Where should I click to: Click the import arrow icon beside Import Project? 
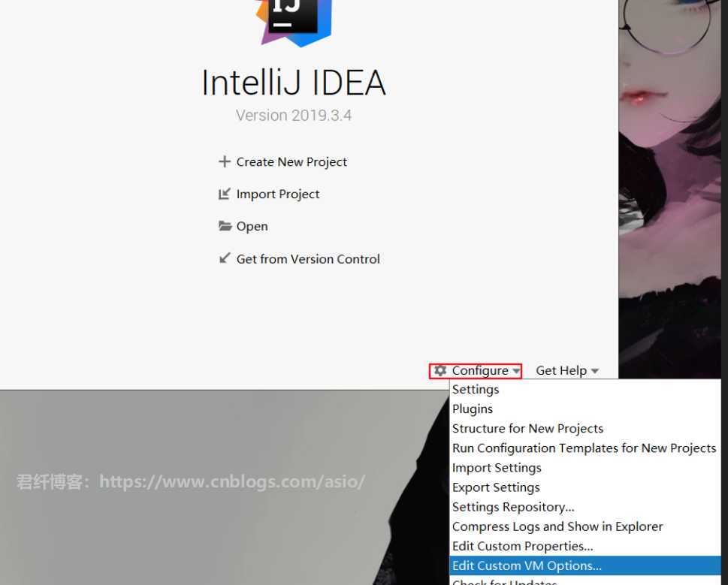tap(225, 194)
